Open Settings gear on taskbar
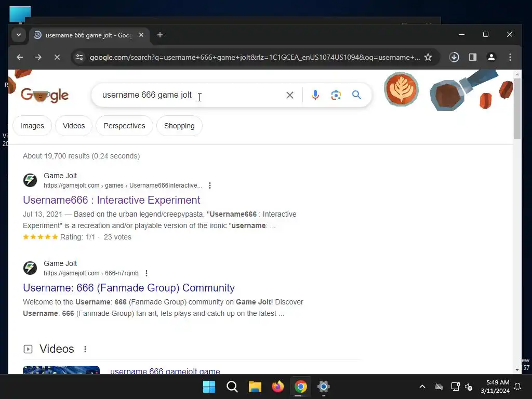This screenshot has width=532, height=399. pyautogui.click(x=324, y=387)
